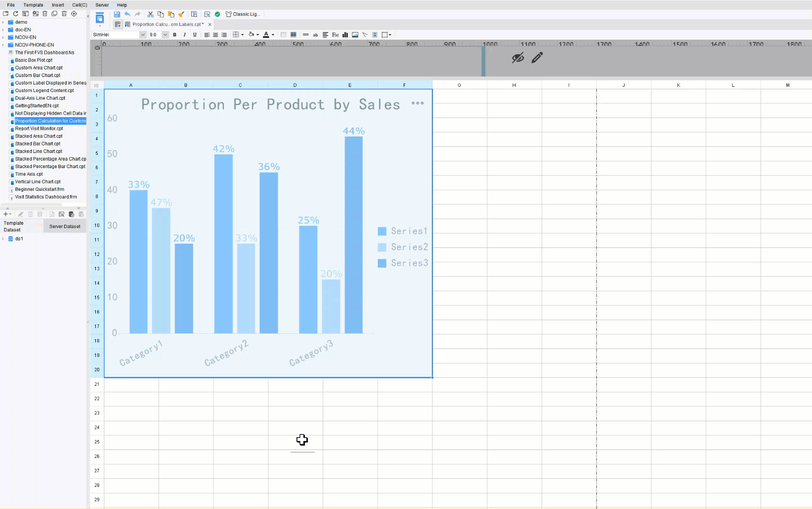Delete the selected file via trash icon
The height and width of the screenshot is (509, 812).
point(45,14)
